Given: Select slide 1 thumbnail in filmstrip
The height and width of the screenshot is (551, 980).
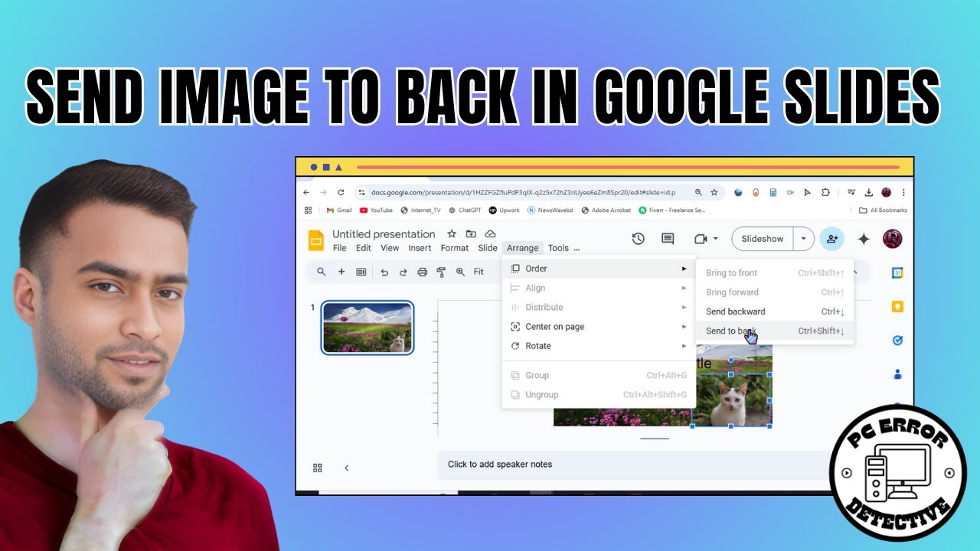Looking at the screenshot, I should tap(367, 328).
